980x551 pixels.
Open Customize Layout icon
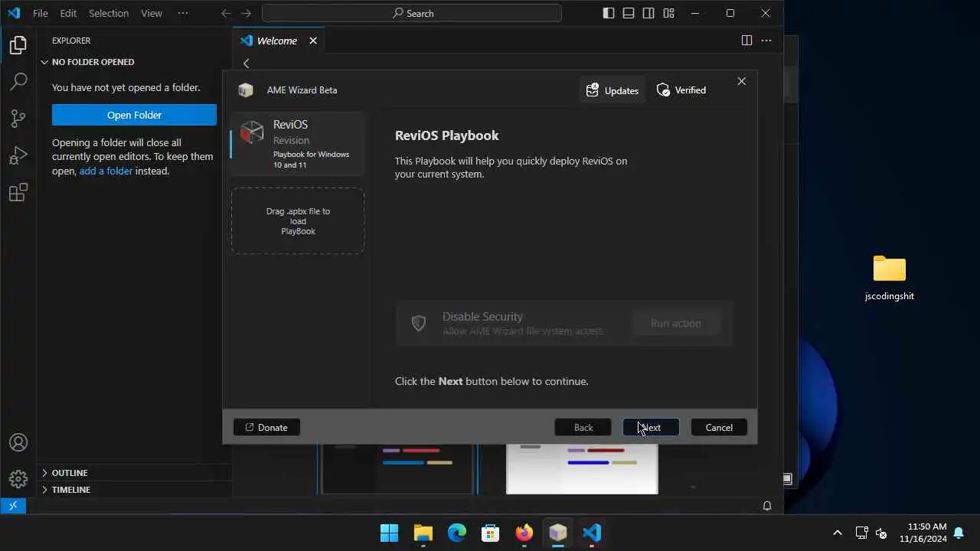(x=668, y=13)
